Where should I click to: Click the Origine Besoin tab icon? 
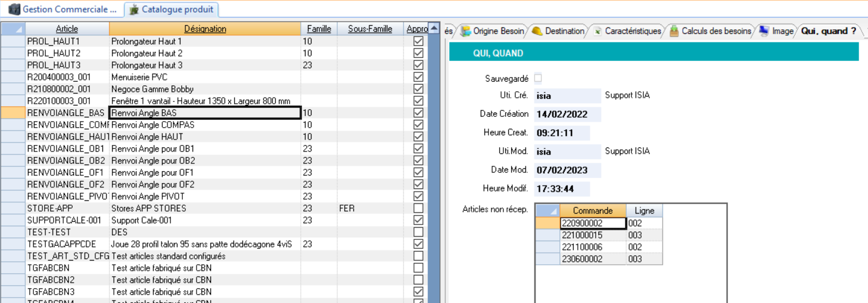466,31
